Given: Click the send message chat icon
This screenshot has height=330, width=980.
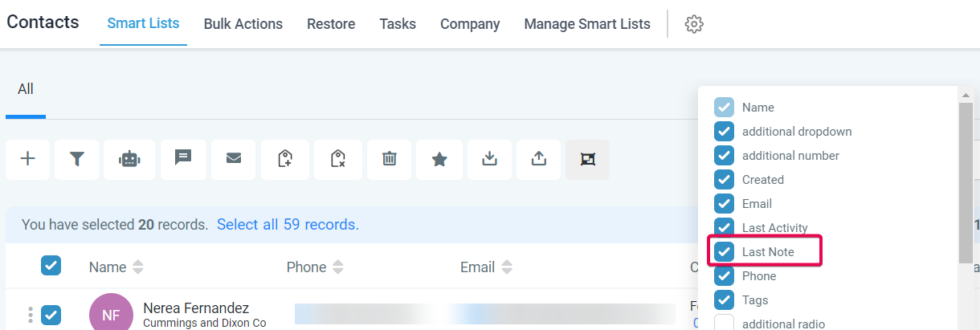Looking at the screenshot, I should pos(183,159).
